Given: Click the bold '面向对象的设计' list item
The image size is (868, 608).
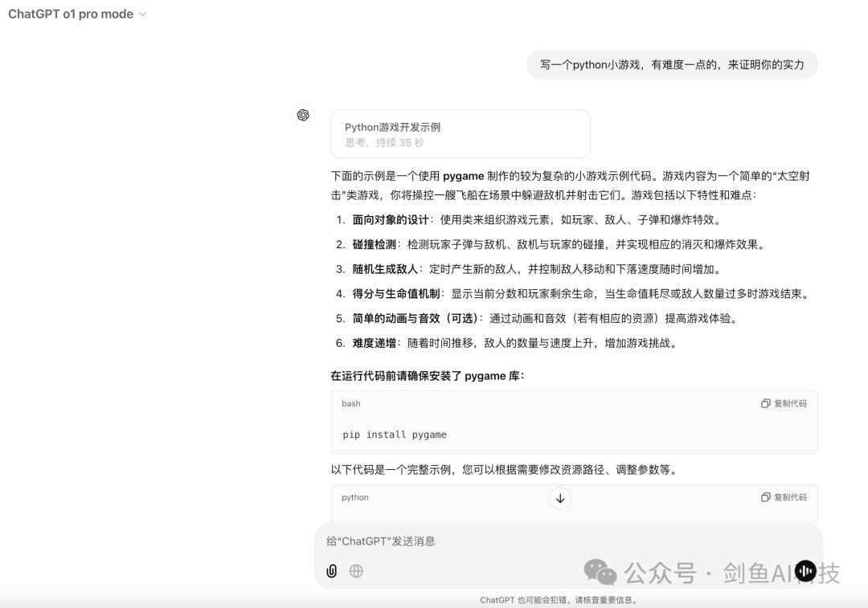Looking at the screenshot, I should tap(391, 219).
